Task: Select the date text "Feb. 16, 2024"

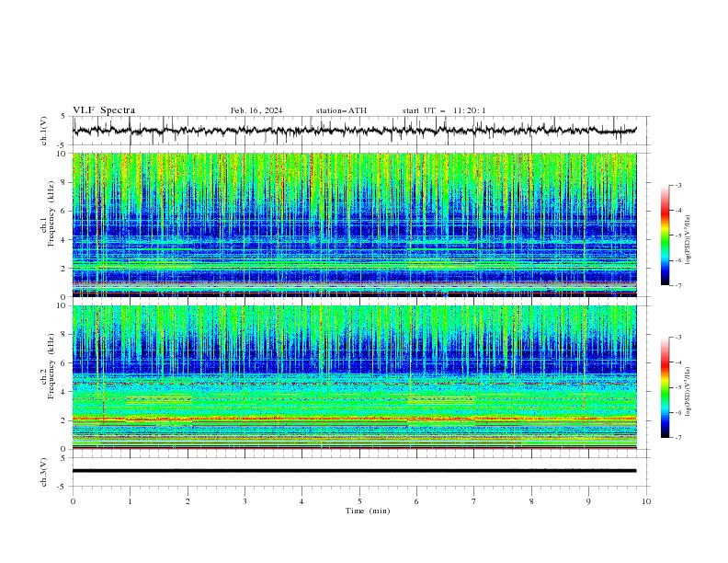Action: point(256,110)
